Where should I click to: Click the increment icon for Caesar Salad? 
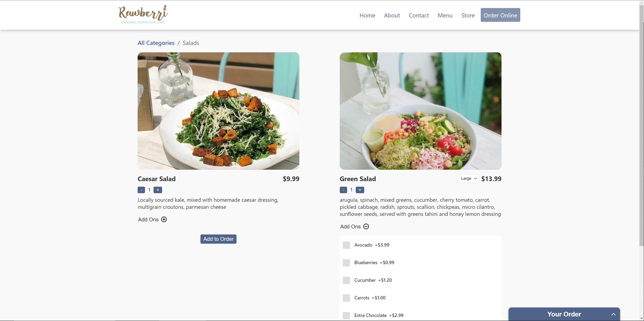158,190
